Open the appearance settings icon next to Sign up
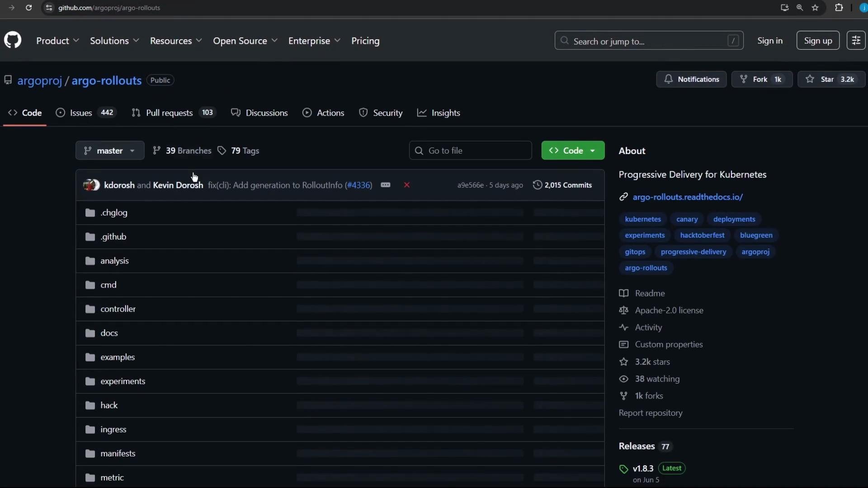The width and height of the screenshot is (868, 488). [x=856, y=41]
